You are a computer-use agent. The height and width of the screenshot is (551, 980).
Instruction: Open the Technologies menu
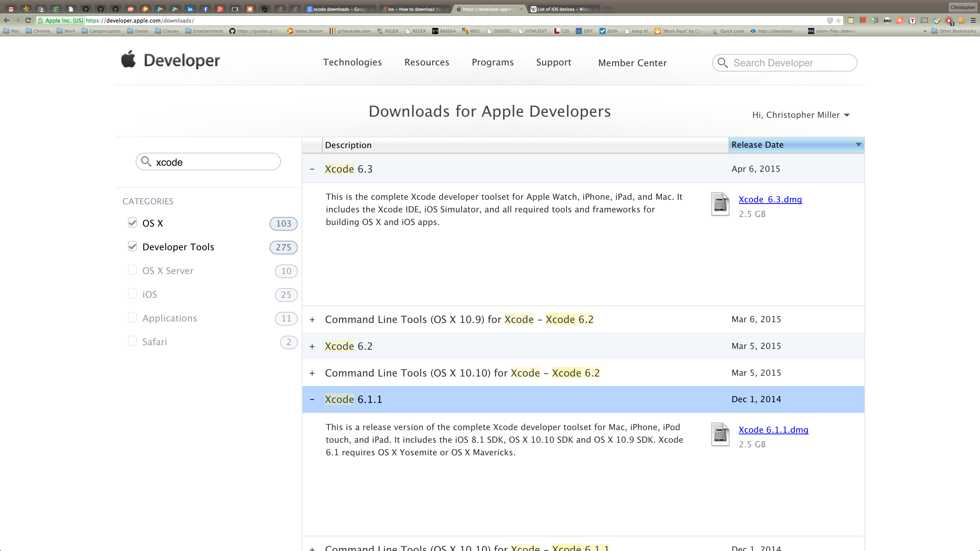pyautogui.click(x=352, y=62)
